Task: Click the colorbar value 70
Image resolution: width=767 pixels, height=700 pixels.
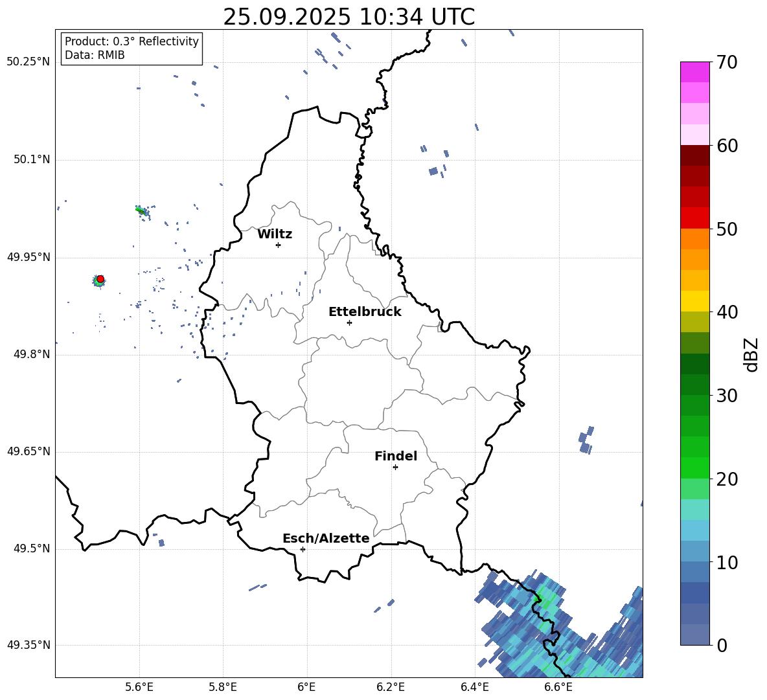Action: coord(727,63)
